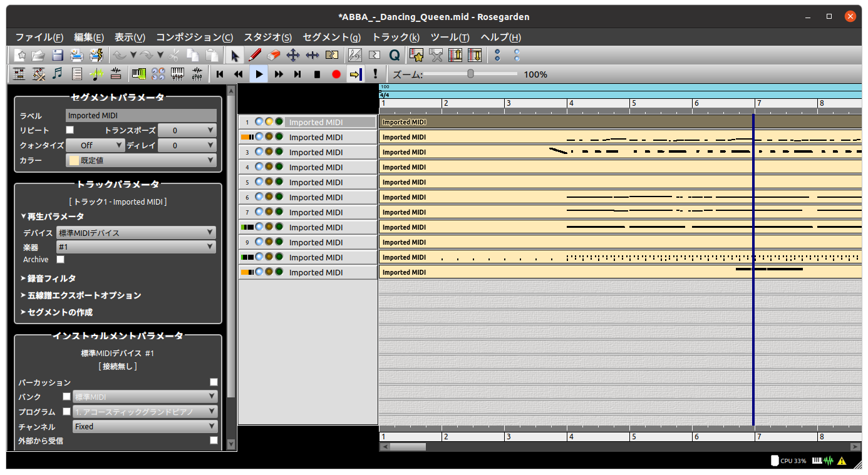The image size is (868, 475).
Task: Select the eraser tool
Action: point(274,55)
